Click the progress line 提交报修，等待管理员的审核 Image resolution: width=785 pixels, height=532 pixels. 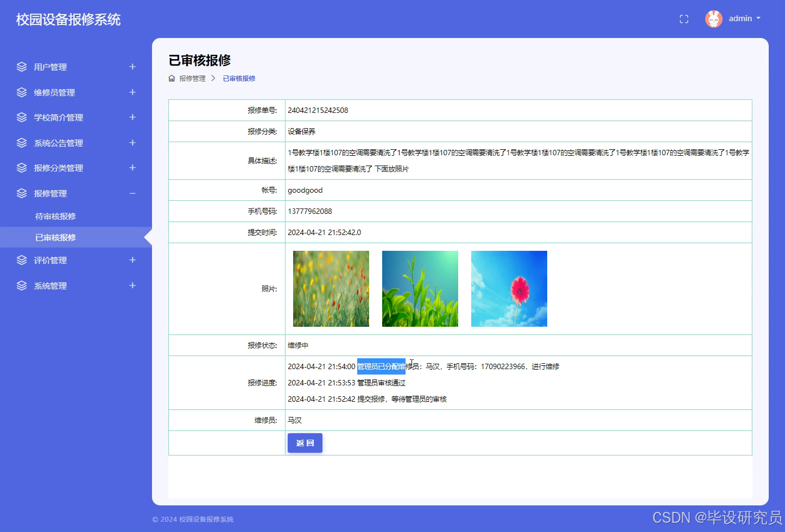coord(402,399)
